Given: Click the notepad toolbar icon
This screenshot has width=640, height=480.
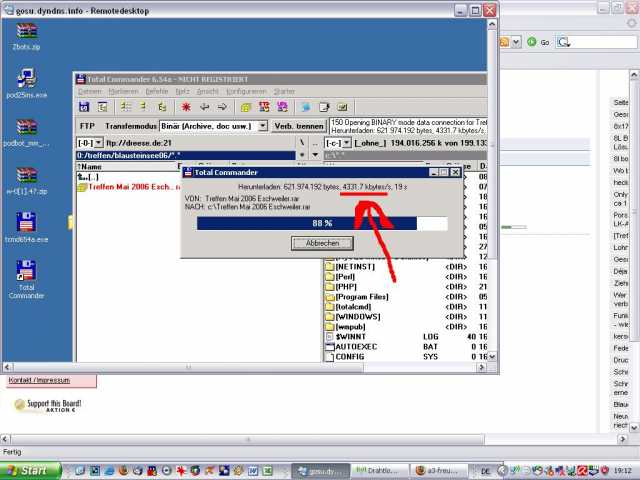Looking at the screenshot, I should click(x=324, y=107).
